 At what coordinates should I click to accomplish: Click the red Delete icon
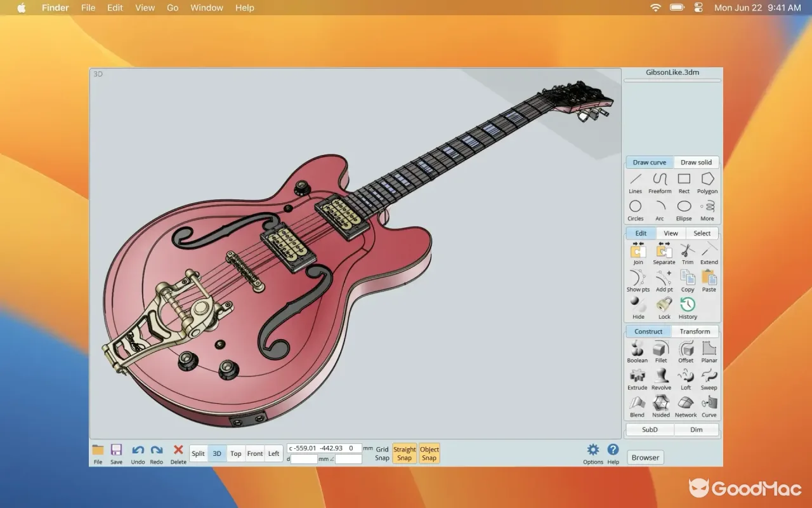178,454
